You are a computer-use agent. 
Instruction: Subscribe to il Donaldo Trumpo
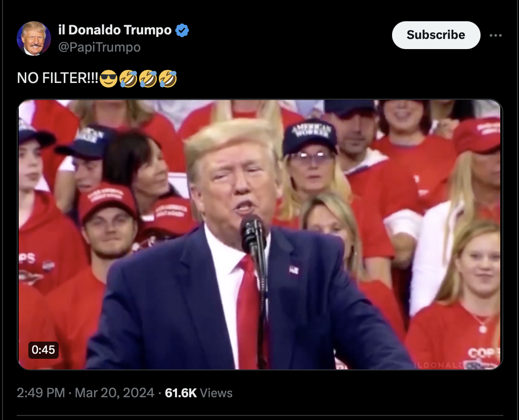(436, 35)
